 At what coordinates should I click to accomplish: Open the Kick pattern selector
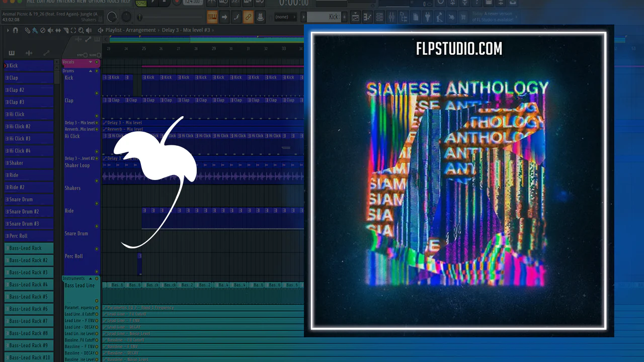324,17
